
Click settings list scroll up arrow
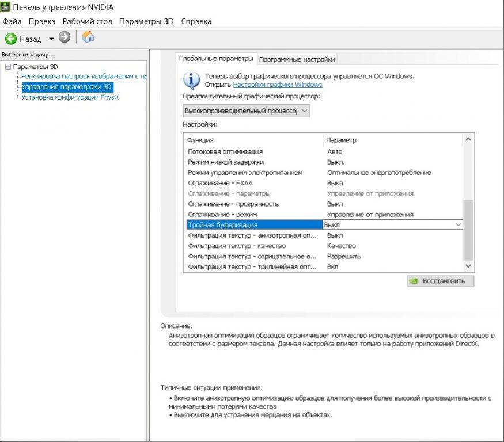click(468, 139)
